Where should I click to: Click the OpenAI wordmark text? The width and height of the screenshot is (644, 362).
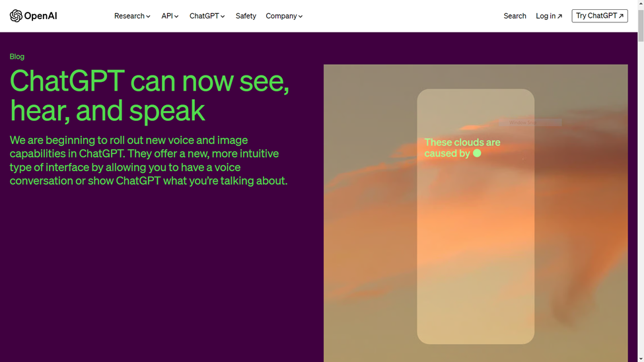coord(40,16)
